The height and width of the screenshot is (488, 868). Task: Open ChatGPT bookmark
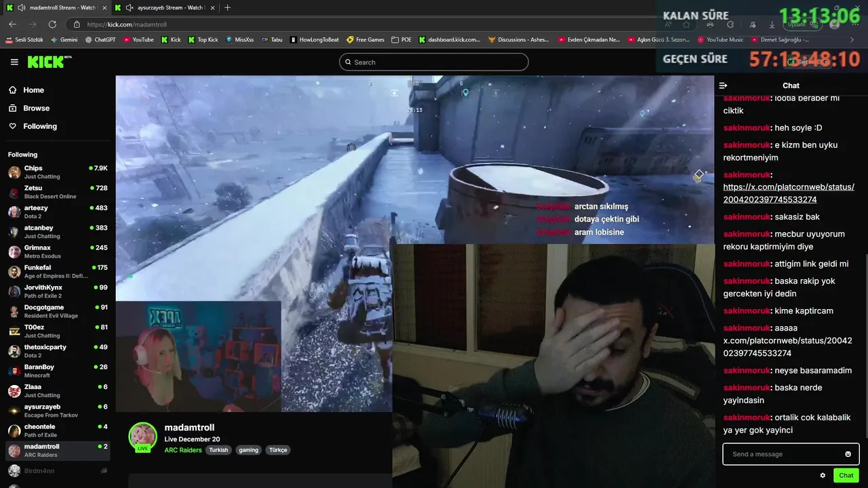(100, 40)
